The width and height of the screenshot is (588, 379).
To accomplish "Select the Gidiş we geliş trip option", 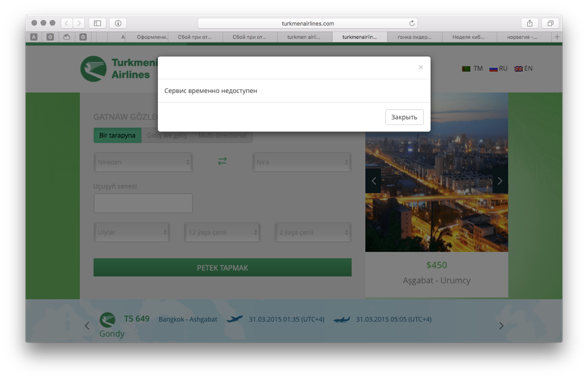I will coord(167,136).
